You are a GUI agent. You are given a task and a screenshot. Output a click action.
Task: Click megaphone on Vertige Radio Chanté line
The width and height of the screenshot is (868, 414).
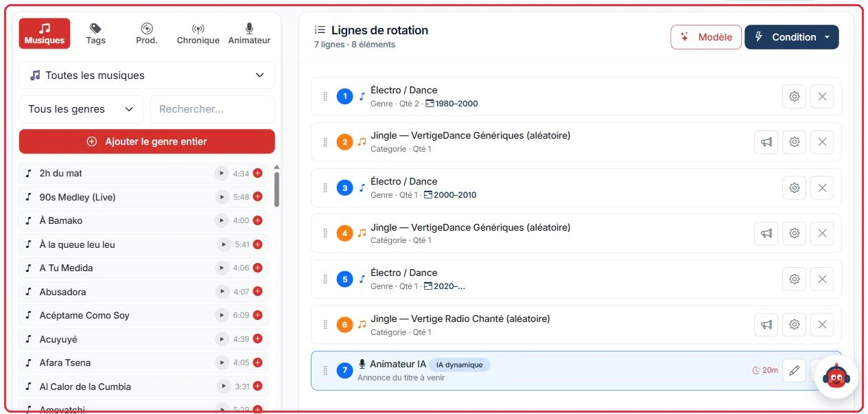point(766,325)
